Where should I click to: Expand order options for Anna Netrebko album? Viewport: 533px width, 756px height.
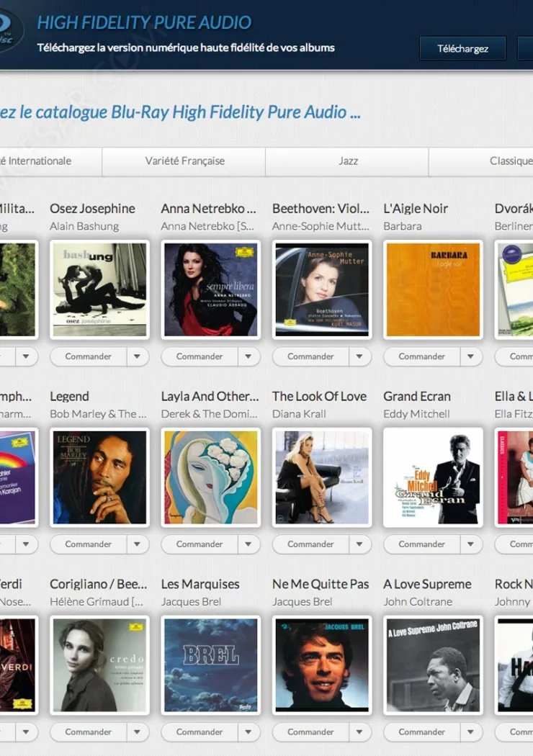click(x=248, y=356)
